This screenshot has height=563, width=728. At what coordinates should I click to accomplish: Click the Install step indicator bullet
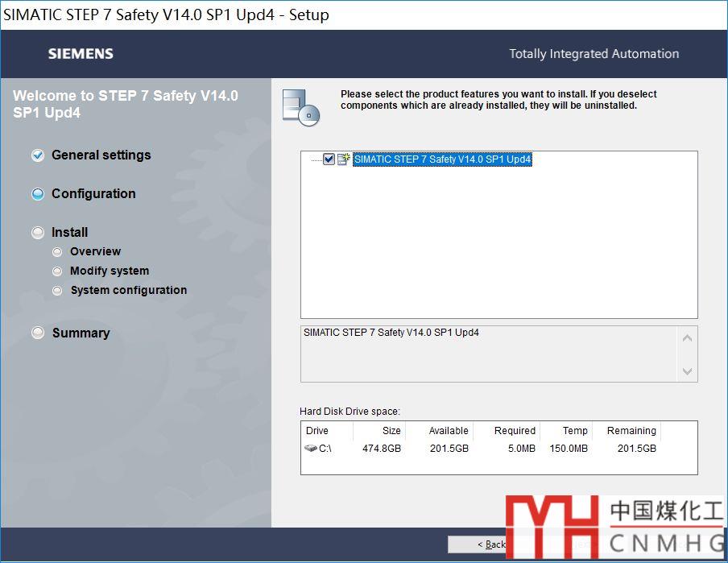pyautogui.click(x=38, y=232)
